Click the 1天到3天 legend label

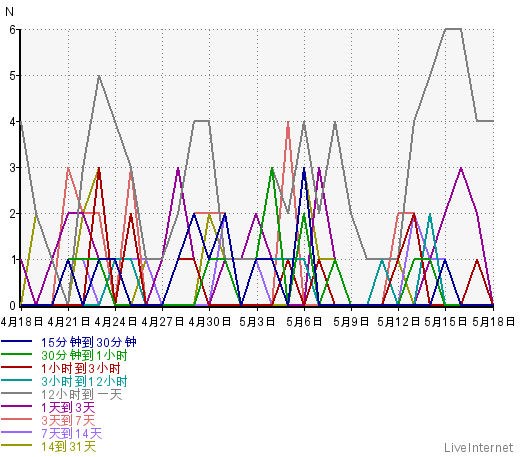68,407
